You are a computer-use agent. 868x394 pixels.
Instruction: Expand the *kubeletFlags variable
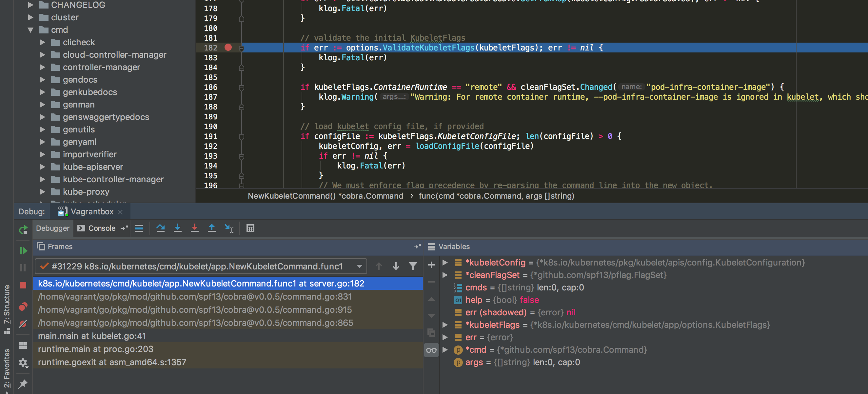(445, 325)
